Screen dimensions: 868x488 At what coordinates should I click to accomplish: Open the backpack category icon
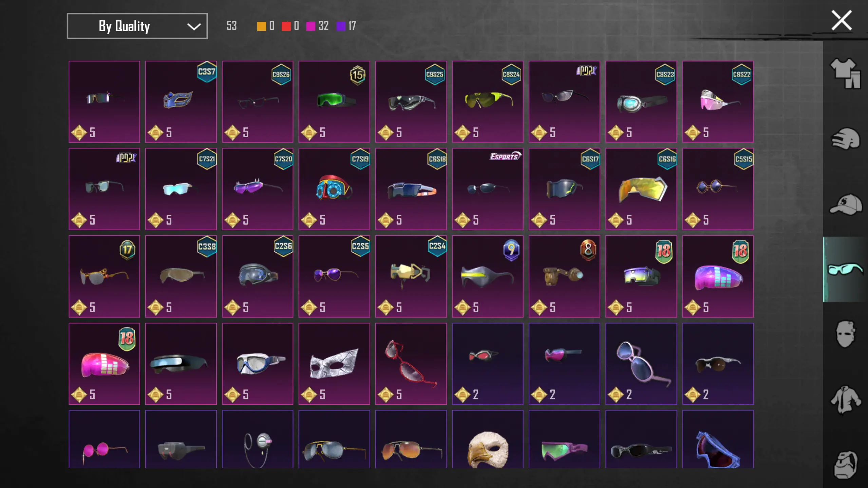[845, 465]
